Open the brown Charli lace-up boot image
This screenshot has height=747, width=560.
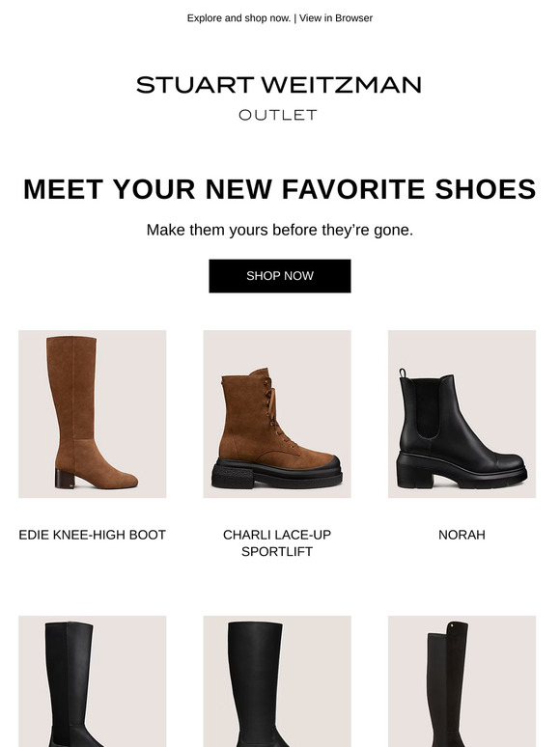[x=277, y=414]
